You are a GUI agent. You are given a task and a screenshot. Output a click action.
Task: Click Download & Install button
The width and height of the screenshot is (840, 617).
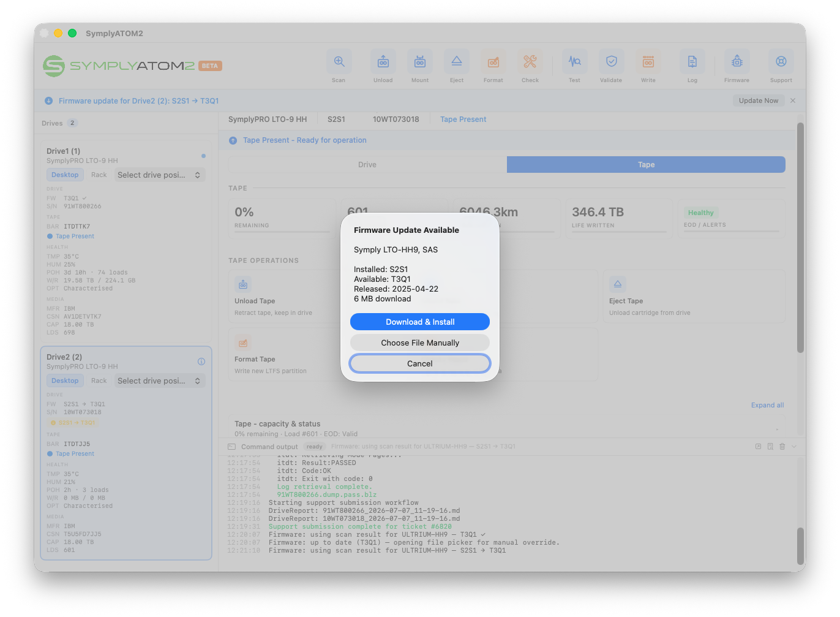[x=420, y=322]
